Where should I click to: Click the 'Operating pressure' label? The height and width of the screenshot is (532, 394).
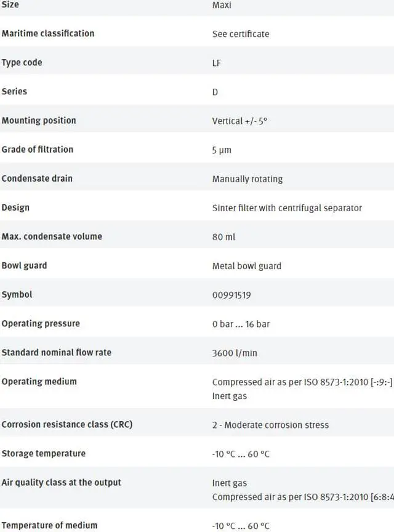41,323
